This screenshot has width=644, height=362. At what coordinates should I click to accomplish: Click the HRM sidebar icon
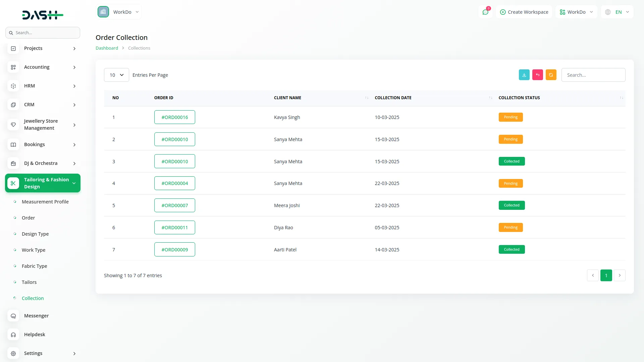click(13, 86)
